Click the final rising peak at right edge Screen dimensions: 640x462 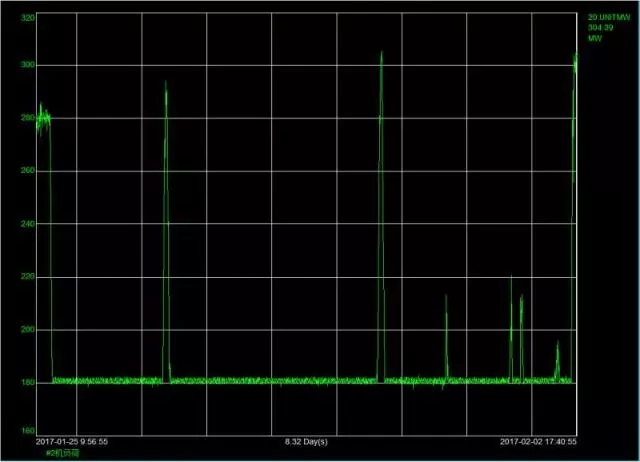click(575, 60)
